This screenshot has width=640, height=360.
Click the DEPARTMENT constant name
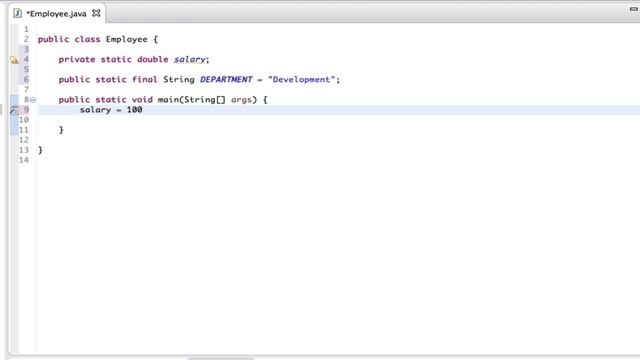pos(226,79)
